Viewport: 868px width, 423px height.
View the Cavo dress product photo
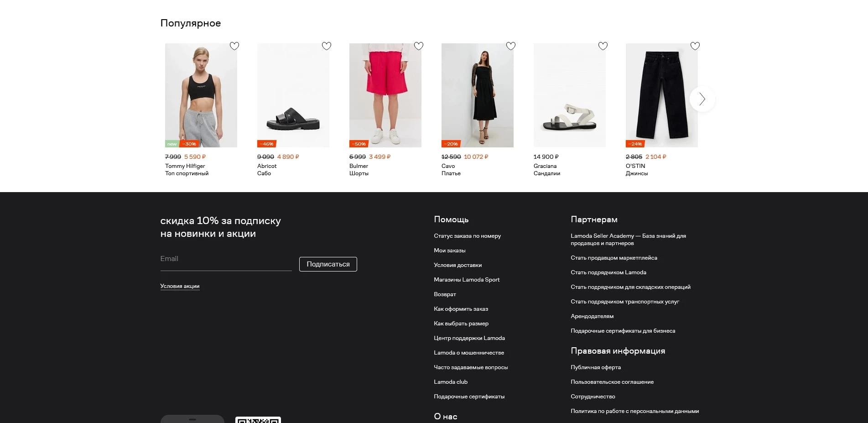point(478,95)
